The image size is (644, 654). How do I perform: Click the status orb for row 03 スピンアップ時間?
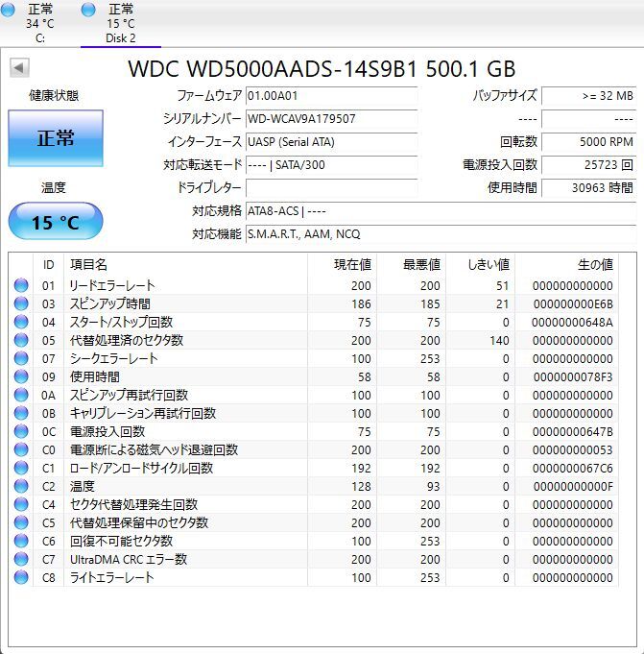pyautogui.click(x=21, y=303)
